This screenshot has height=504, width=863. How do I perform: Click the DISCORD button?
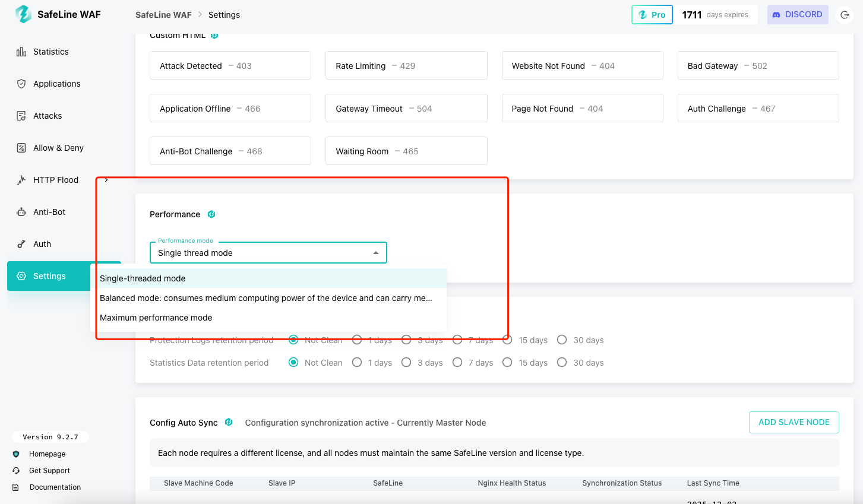[x=797, y=15]
